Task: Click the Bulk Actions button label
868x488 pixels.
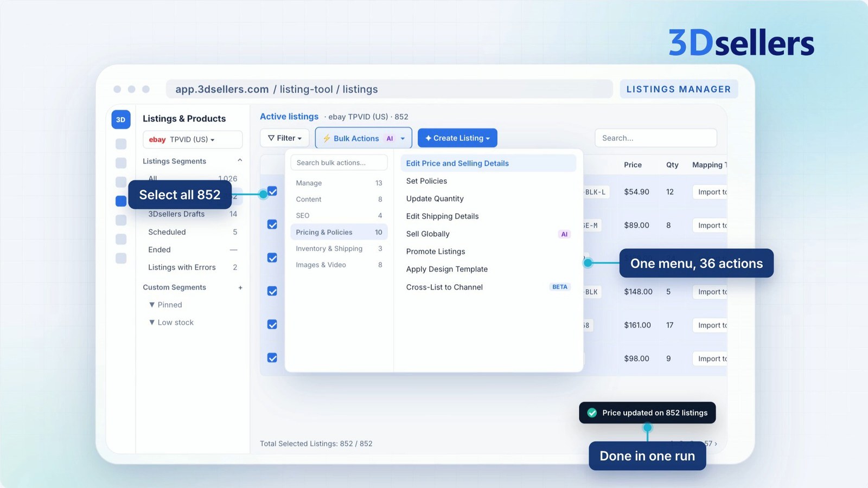Action: [356, 138]
